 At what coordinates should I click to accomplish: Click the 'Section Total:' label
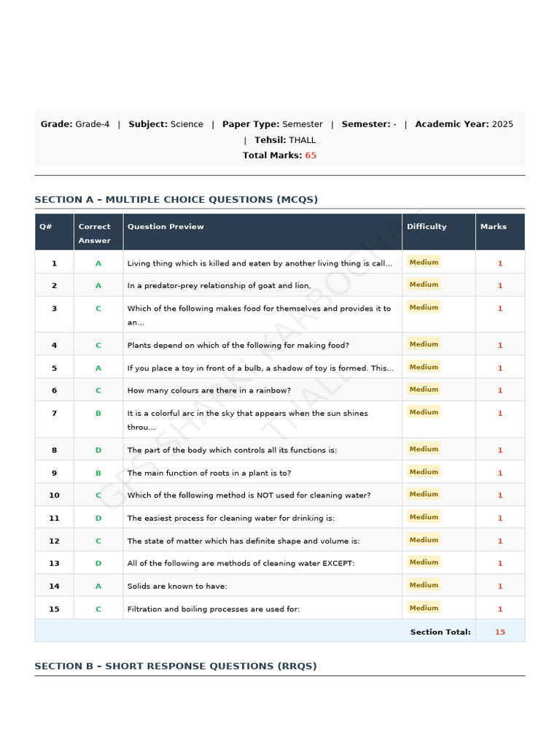click(x=440, y=632)
